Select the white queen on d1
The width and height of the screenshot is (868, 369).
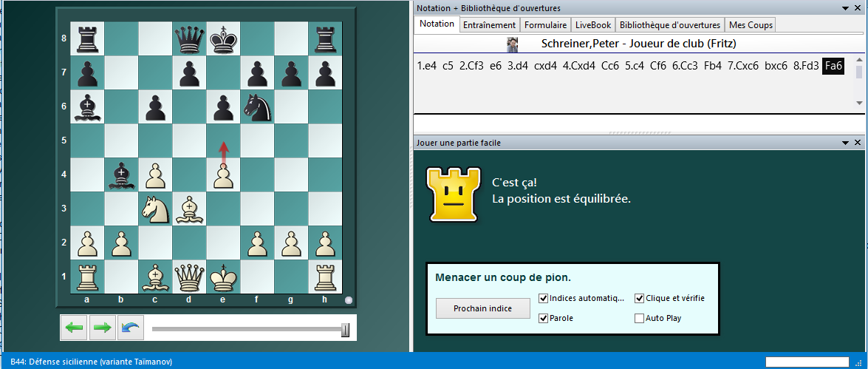pos(189,277)
